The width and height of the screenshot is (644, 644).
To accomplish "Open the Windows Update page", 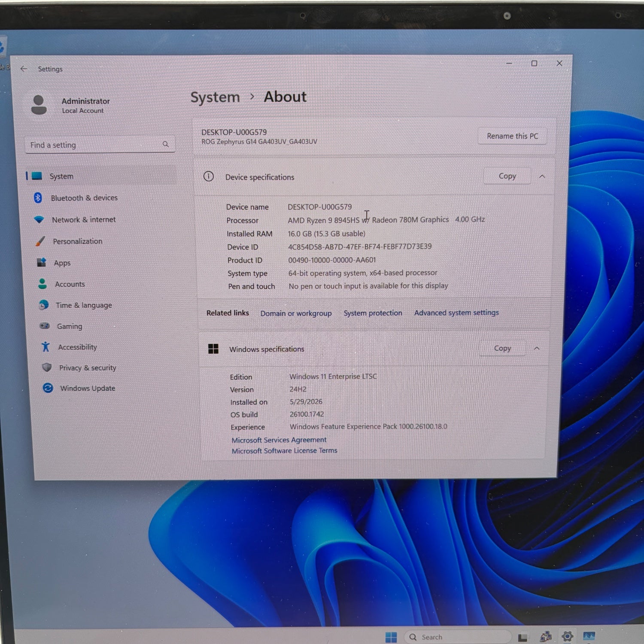I will pyautogui.click(x=88, y=388).
